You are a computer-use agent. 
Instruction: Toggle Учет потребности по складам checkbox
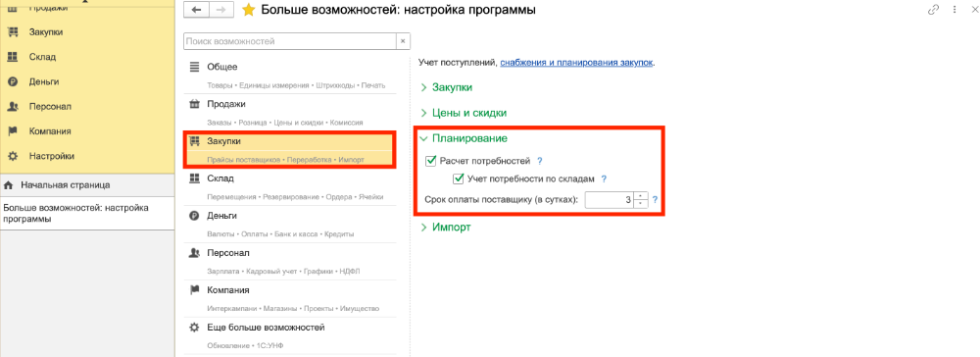tap(458, 178)
